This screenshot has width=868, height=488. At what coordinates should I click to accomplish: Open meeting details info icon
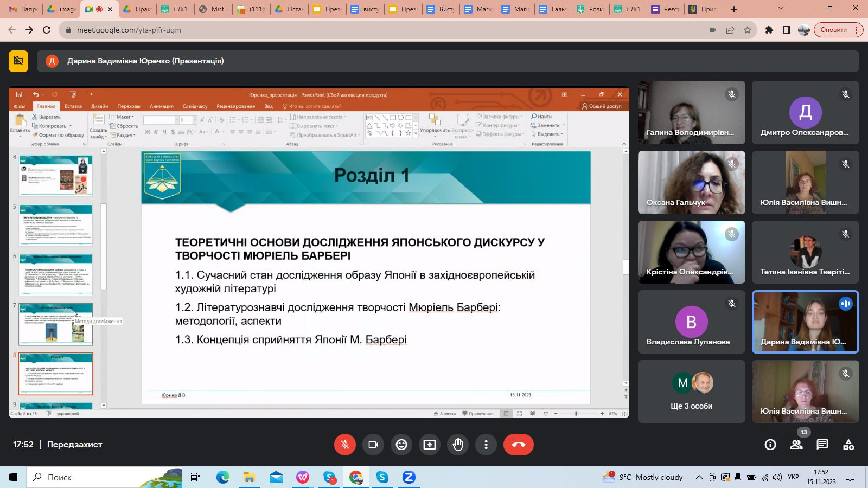770,445
